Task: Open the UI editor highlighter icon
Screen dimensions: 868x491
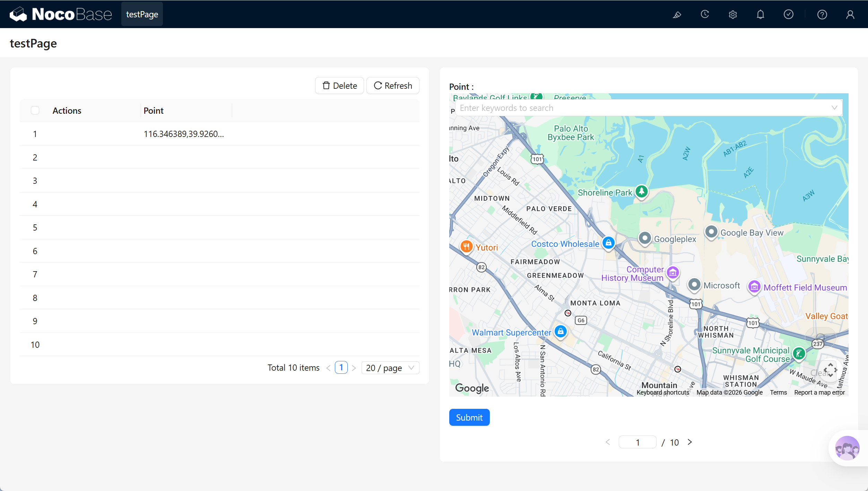Action: click(677, 15)
